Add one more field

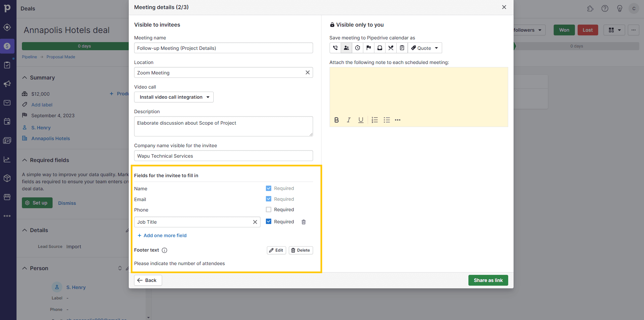point(162,235)
